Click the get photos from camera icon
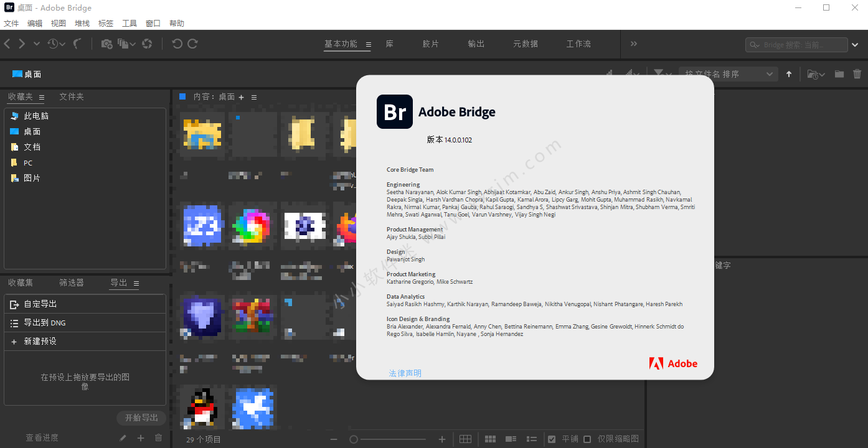Image resolution: width=868 pixels, height=448 pixels. click(x=107, y=44)
